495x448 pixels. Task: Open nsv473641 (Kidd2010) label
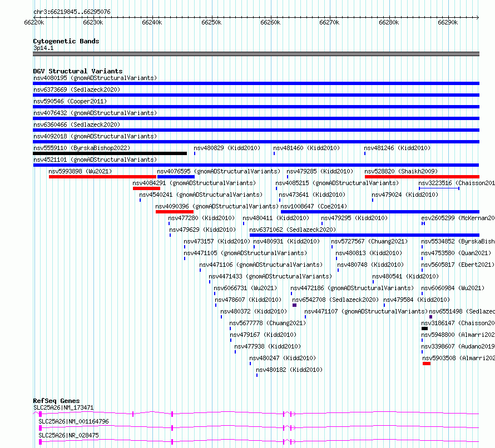coord(312,195)
